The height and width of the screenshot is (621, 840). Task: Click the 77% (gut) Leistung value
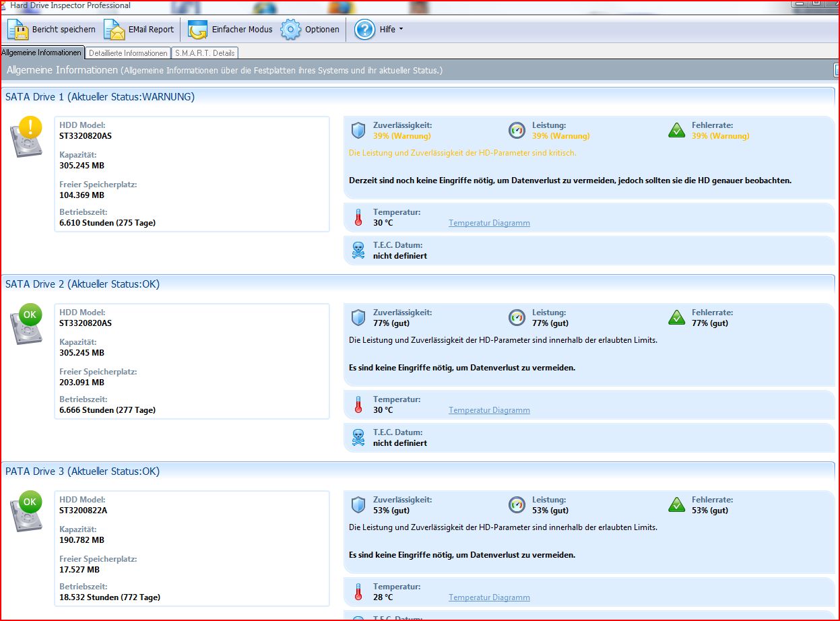click(x=550, y=323)
